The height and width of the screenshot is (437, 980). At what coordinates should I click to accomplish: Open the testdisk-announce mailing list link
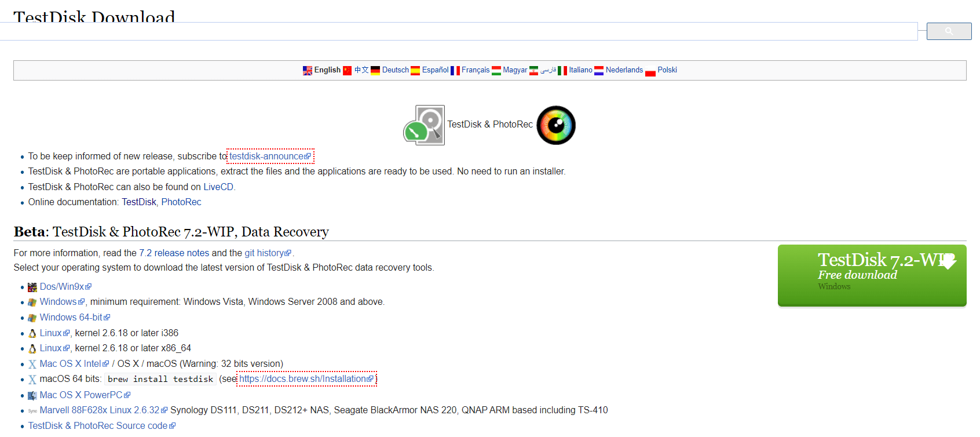coord(270,156)
